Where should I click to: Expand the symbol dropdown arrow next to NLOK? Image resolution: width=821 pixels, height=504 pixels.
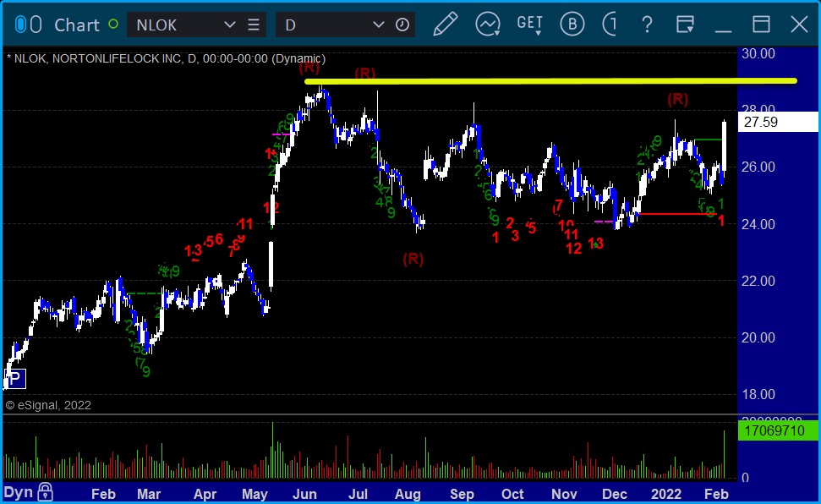(229, 25)
